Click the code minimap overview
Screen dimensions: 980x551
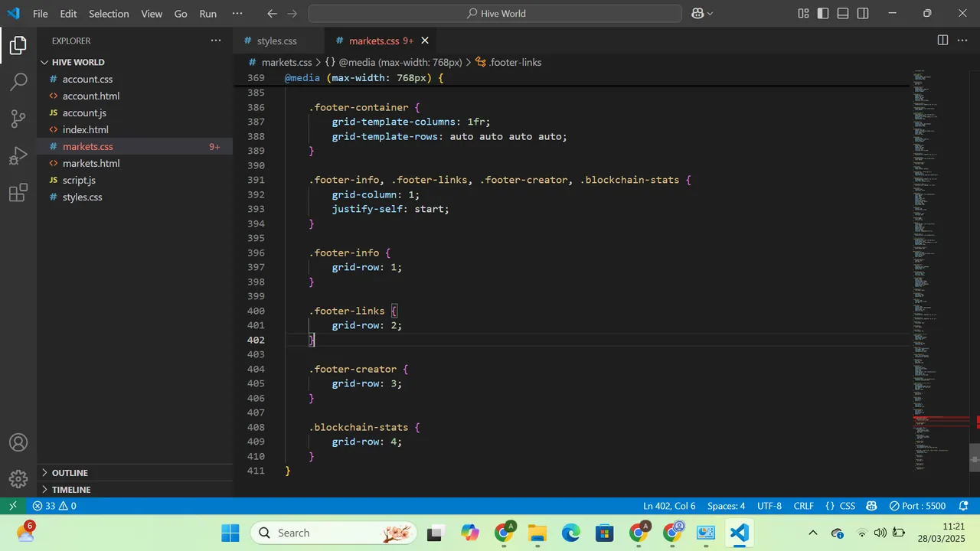pos(940,269)
